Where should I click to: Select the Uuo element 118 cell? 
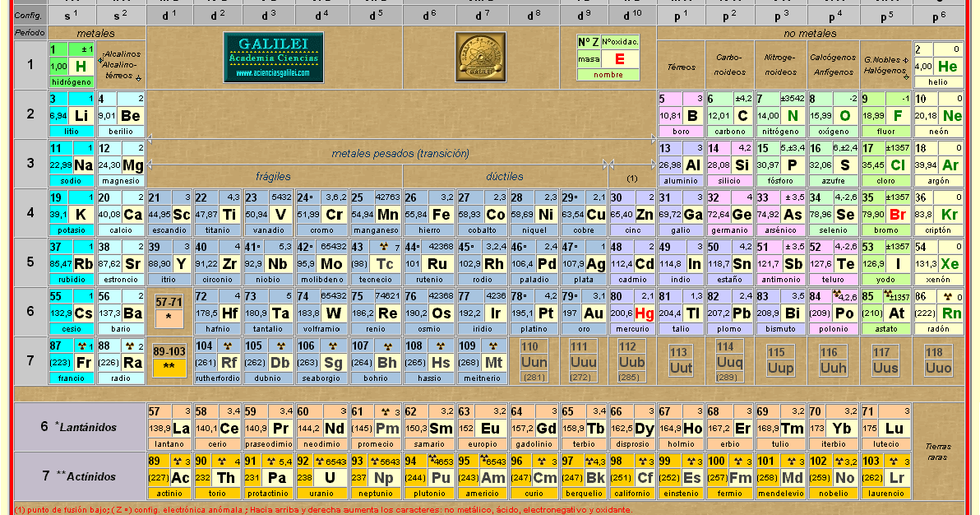(938, 361)
